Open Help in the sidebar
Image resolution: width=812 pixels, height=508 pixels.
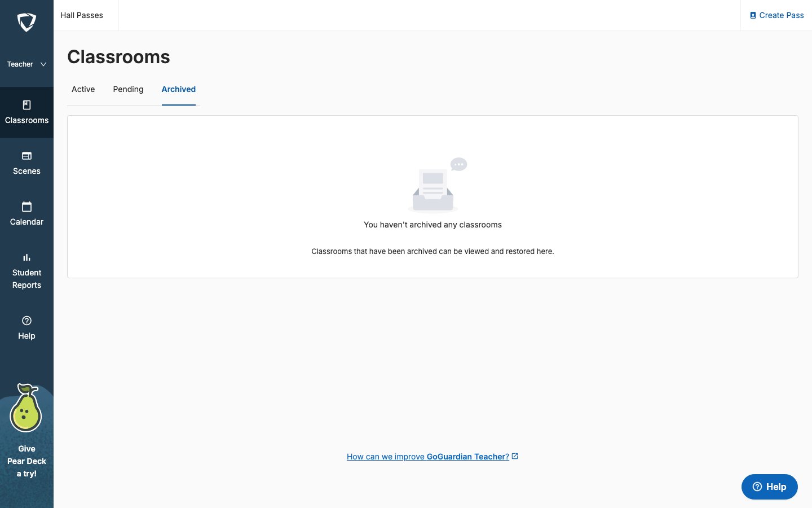[x=27, y=328]
